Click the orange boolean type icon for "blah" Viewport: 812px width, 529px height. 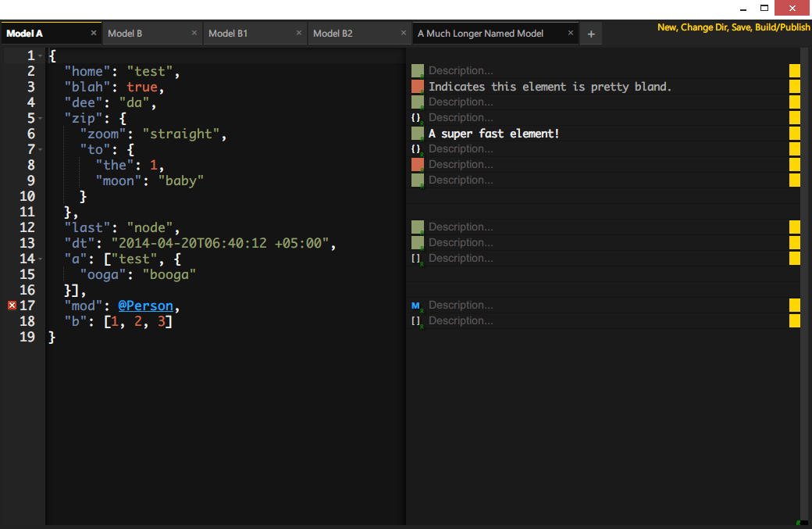[x=418, y=87]
